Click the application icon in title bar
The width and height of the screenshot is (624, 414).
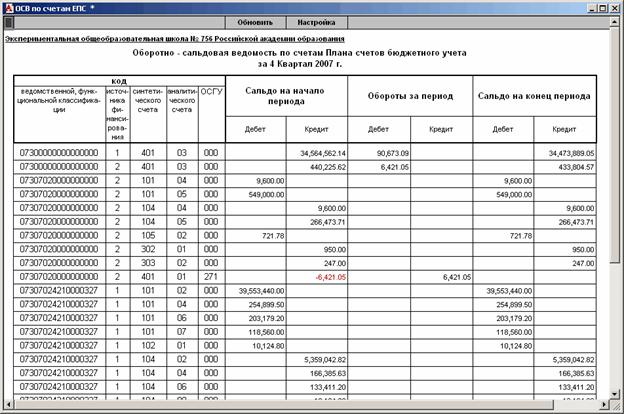tap(9, 6)
